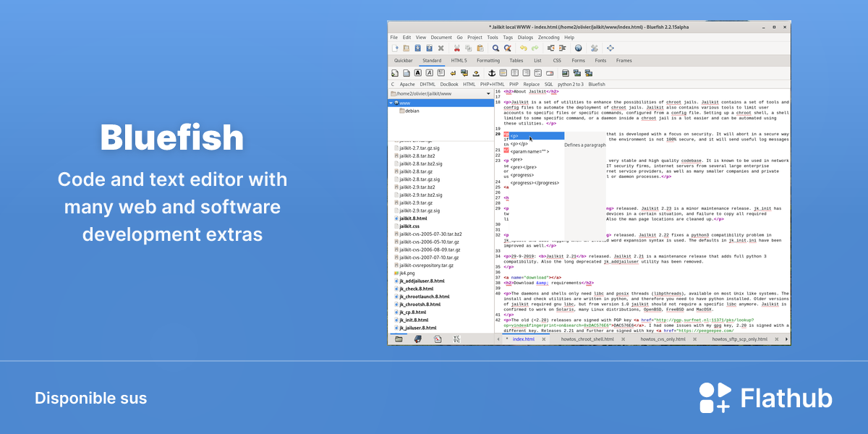868x434 pixels.
Task: Click the Italic A icon
Action: click(429, 72)
